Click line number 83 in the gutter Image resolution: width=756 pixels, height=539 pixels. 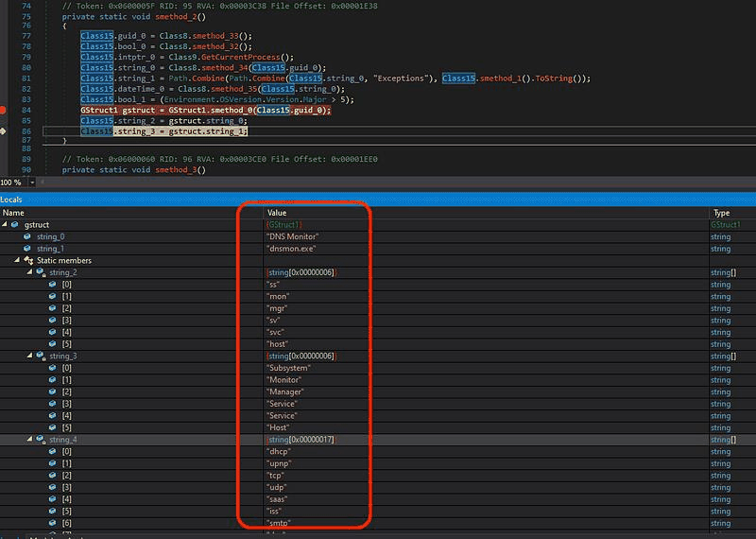[x=26, y=99]
